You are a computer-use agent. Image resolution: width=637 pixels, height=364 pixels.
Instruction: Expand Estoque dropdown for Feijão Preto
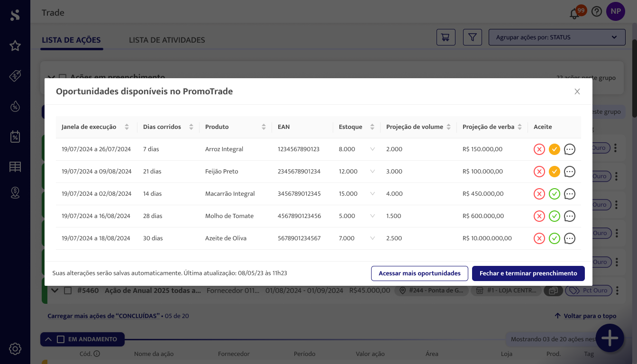[x=373, y=172]
